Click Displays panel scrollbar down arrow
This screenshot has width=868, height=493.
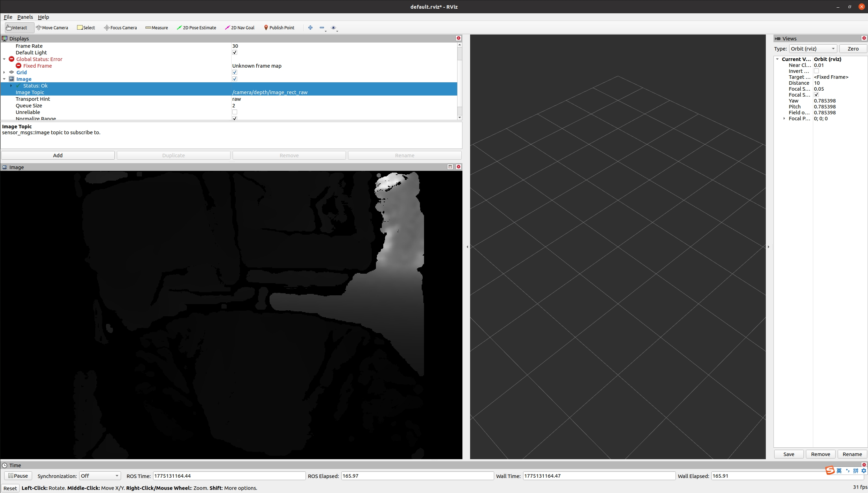coord(460,117)
